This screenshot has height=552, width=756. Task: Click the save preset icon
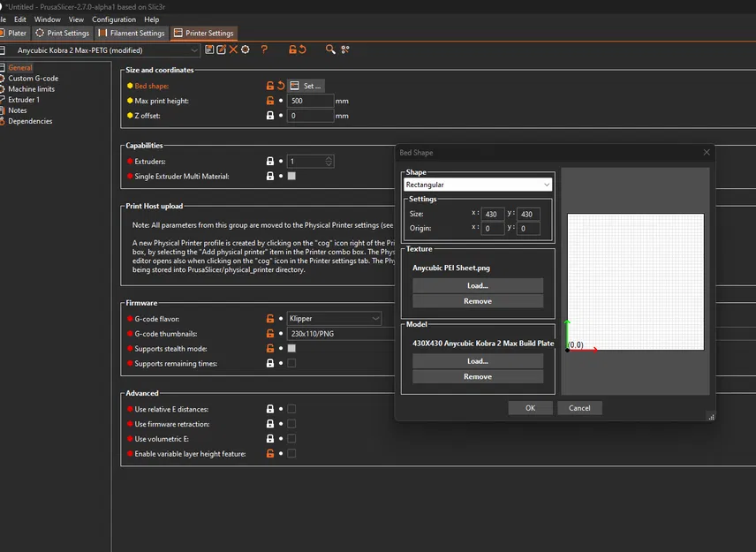pyautogui.click(x=210, y=49)
